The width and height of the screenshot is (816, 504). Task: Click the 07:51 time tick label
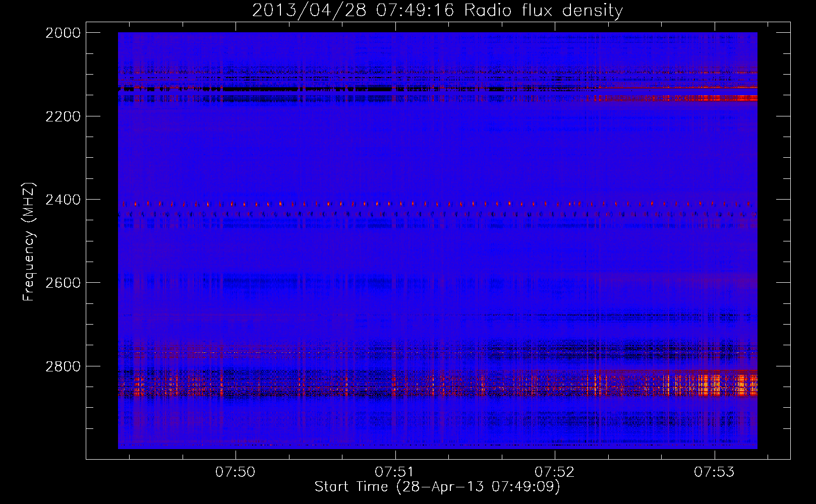(395, 472)
